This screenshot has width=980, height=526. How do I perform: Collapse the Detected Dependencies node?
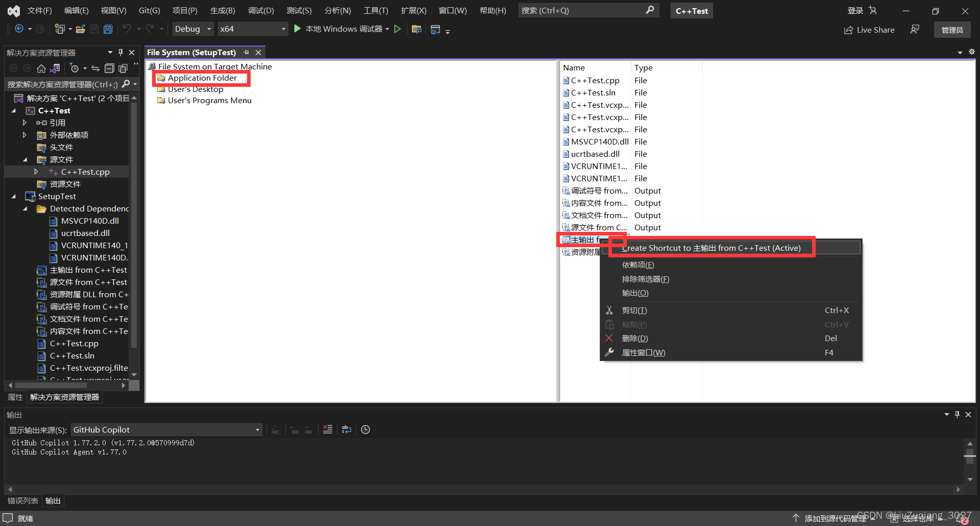click(x=24, y=208)
